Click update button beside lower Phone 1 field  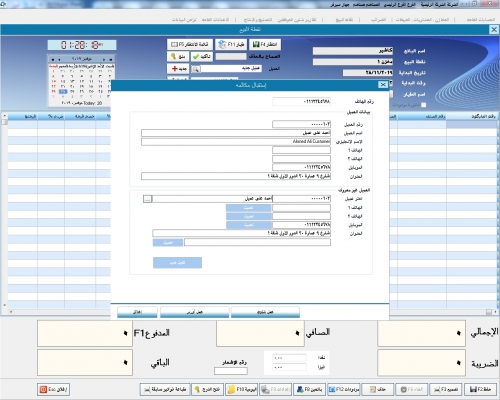coord(248,208)
